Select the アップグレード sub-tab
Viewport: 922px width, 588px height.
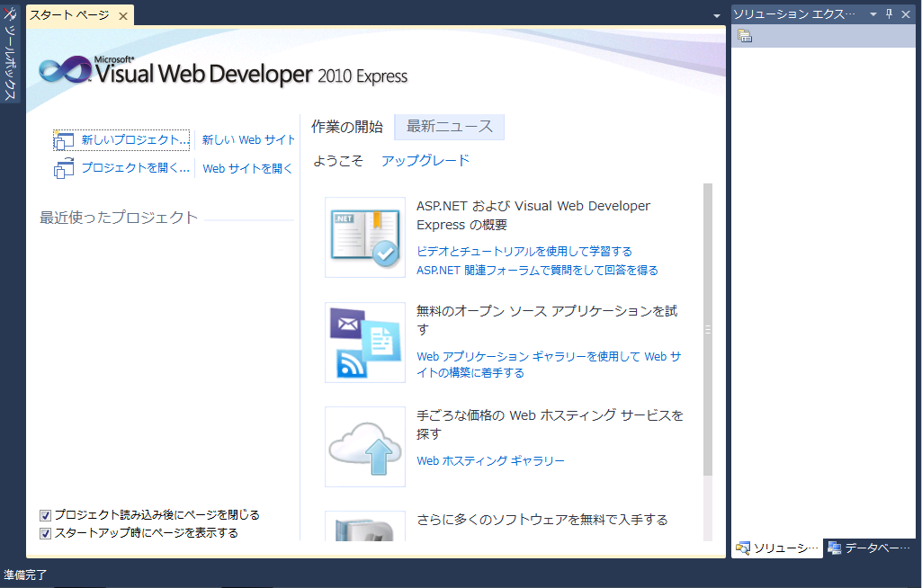point(425,161)
